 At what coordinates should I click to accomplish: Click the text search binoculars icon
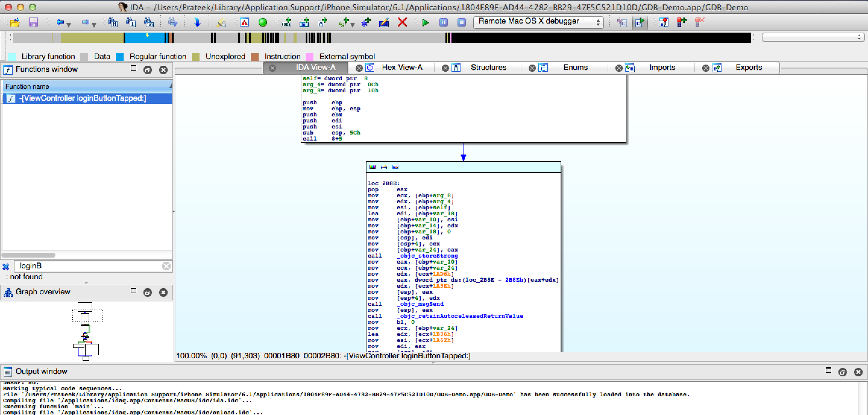coord(131,23)
